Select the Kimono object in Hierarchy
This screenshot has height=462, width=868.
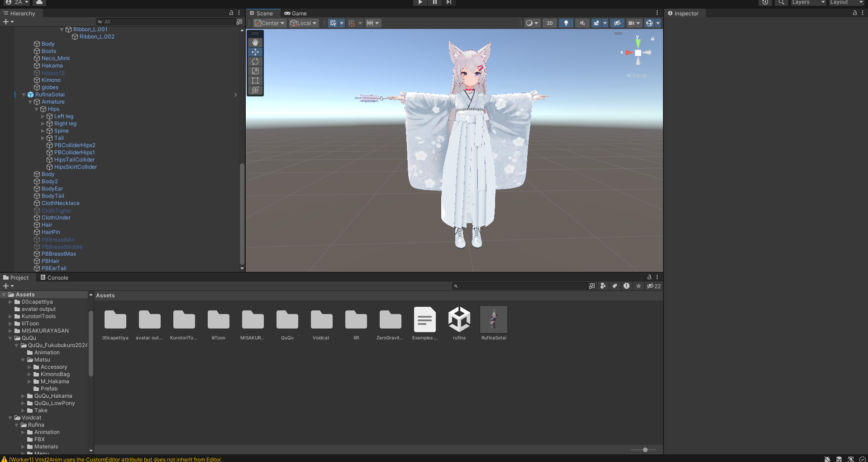(x=51, y=80)
